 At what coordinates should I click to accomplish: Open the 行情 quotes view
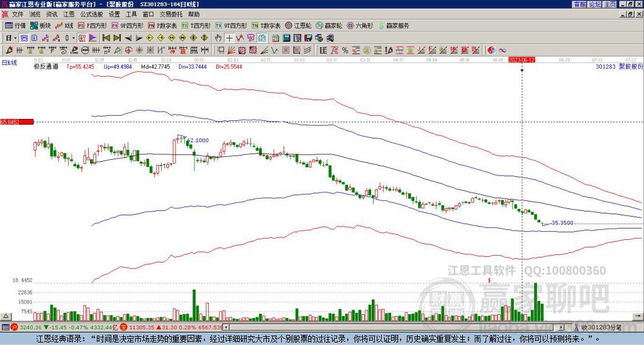(x=15, y=25)
